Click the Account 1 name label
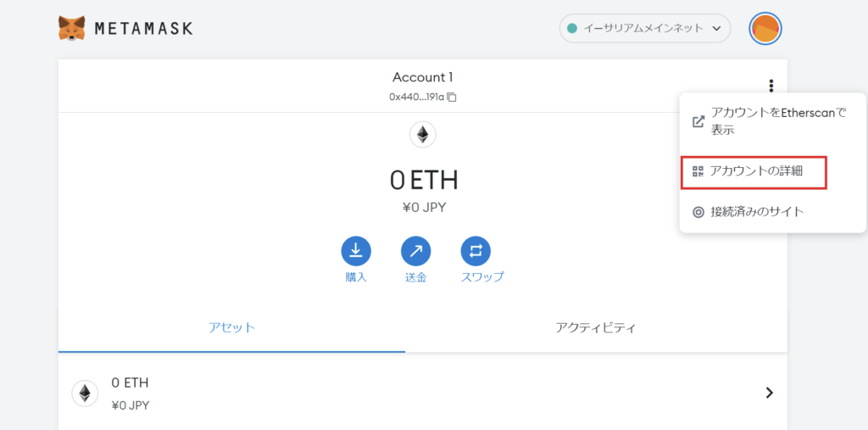868x430 pixels. pyautogui.click(x=422, y=77)
